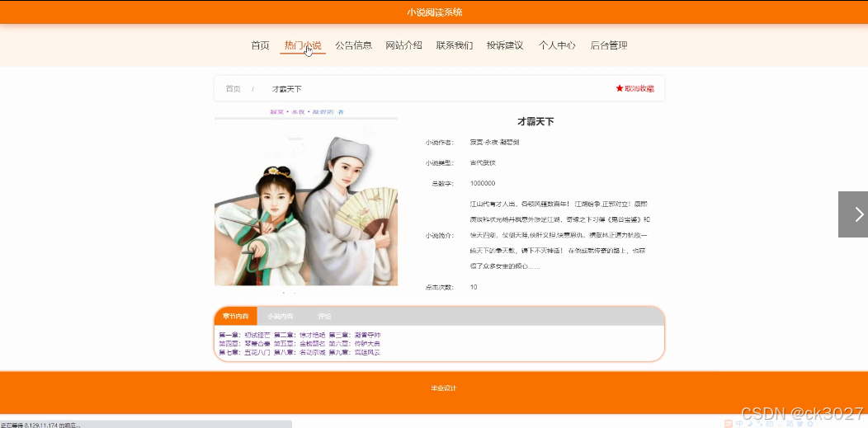Open chapter link 第五章
The image size is (868, 428).
[x=300, y=343]
